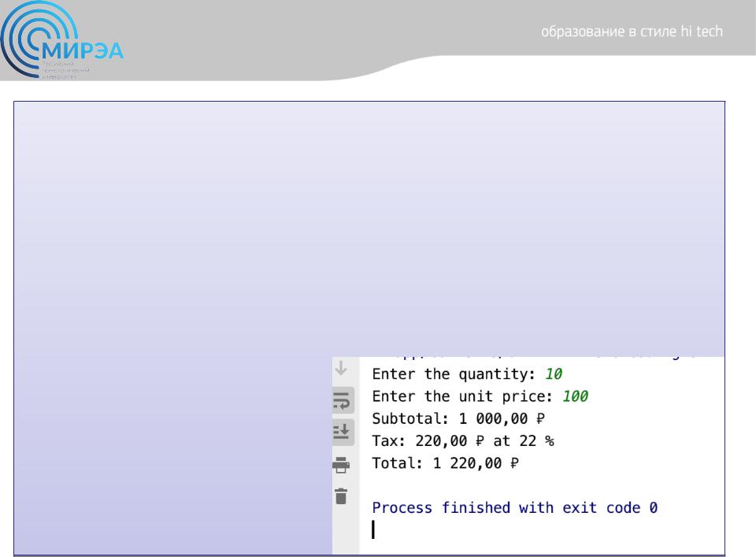Image resolution: width=756 pixels, height=557 pixels.
Task: Click the 'Subtotal: 1 000,00 ₽' line
Action: click(458, 418)
